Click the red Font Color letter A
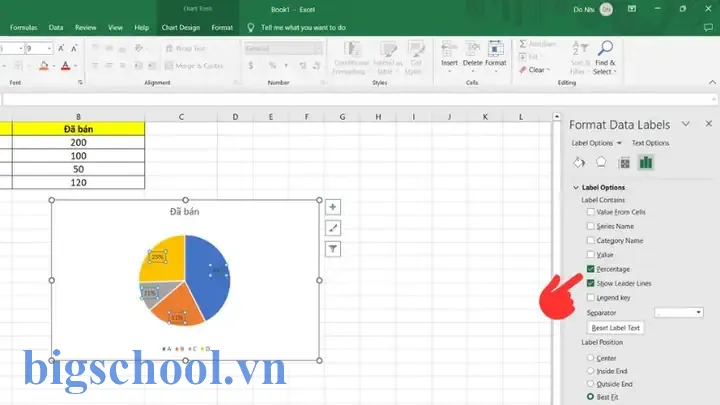Image resolution: width=720 pixels, height=405 pixels. click(65, 66)
